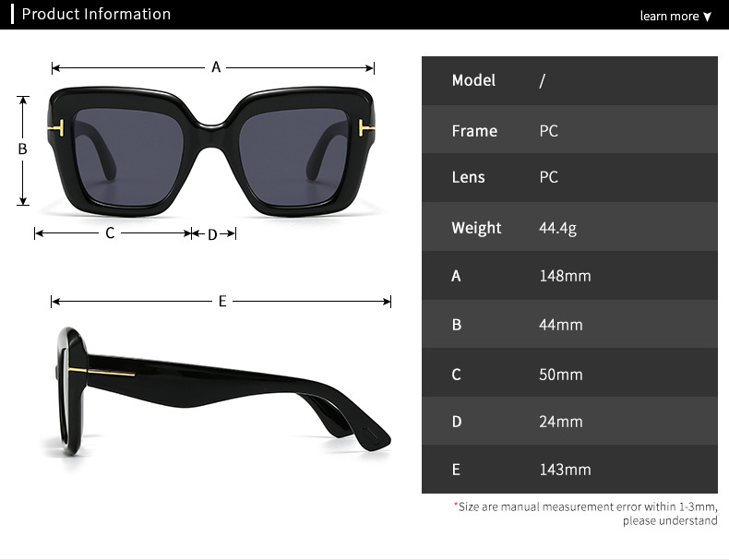The height and width of the screenshot is (560, 729).
Task: Click the gold T logo on the left hinge
Action: (x=56, y=127)
